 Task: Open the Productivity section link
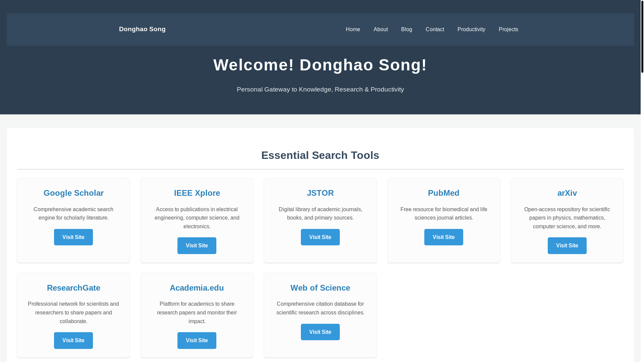(471, 29)
